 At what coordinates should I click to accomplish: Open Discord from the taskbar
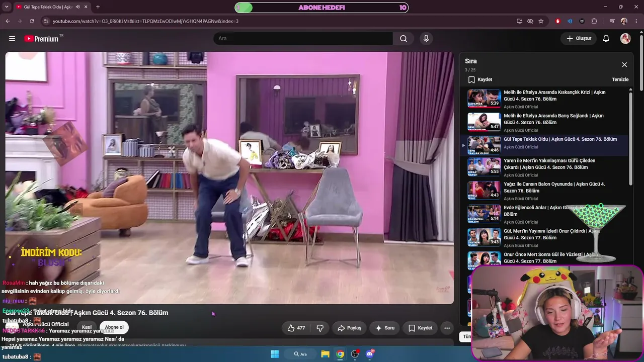click(x=370, y=354)
